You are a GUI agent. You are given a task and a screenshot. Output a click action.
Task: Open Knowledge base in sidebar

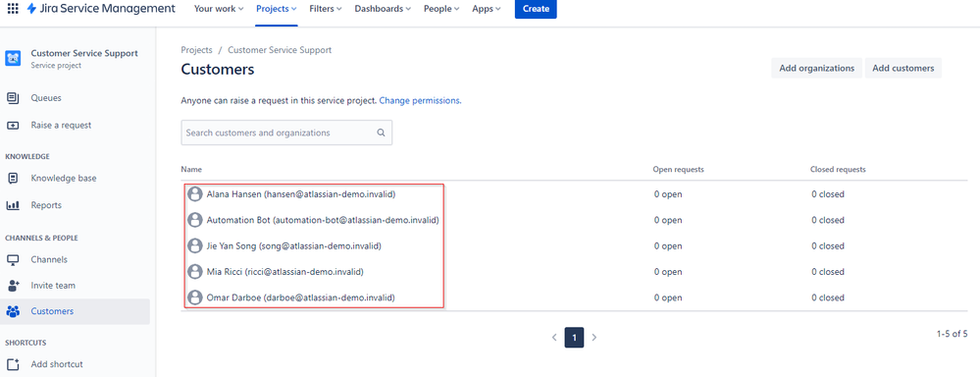coord(75,178)
